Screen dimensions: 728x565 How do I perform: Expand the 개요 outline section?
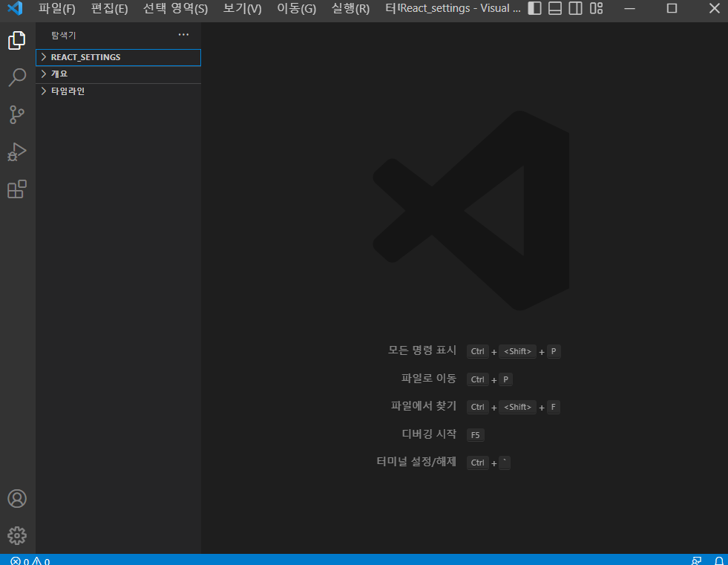point(119,74)
